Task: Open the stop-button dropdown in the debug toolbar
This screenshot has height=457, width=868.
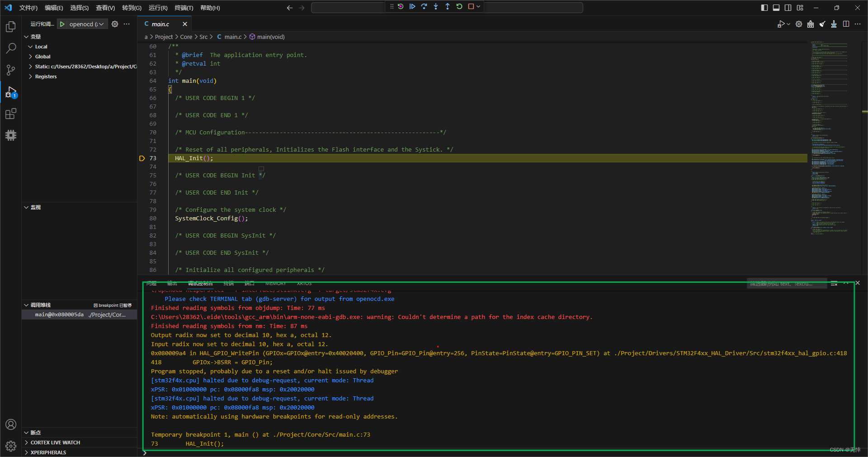Action: 478,6
